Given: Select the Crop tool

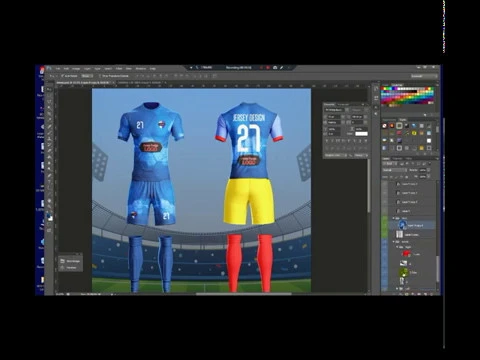Looking at the screenshot, I should pyautogui.click(x=49, y=115).
